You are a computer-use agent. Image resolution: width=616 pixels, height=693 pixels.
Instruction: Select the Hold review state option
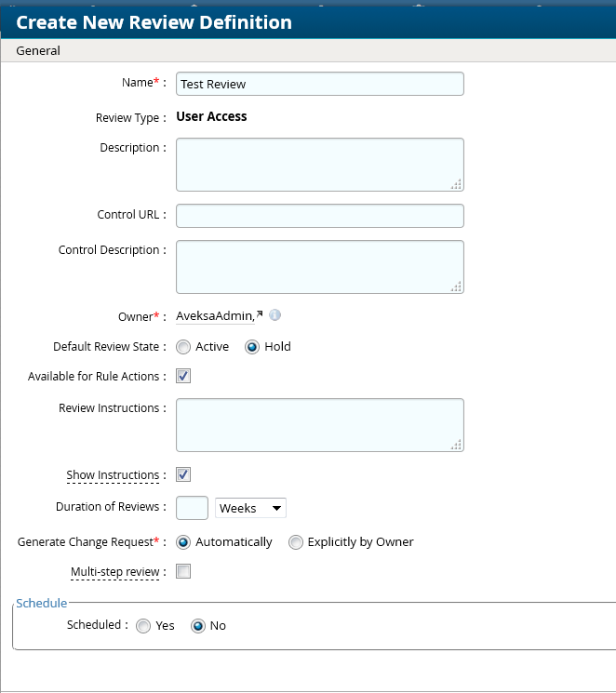coord(251,347)
